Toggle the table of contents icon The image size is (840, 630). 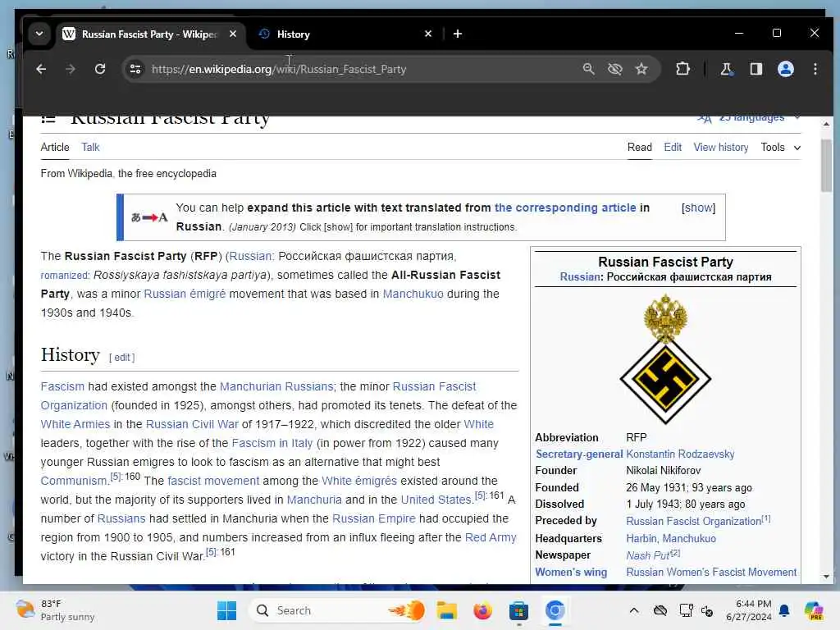[x=48, y=119]
